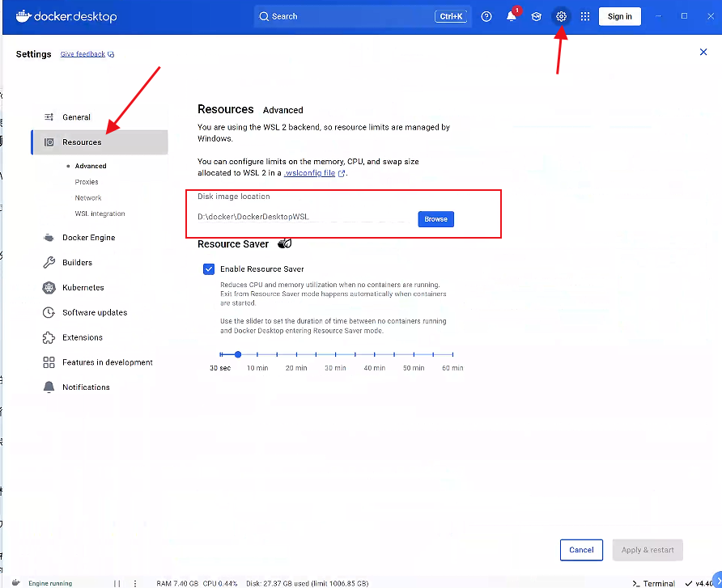
Task: Click the Software updates clock icon
Action: click(x=49, y=312)
